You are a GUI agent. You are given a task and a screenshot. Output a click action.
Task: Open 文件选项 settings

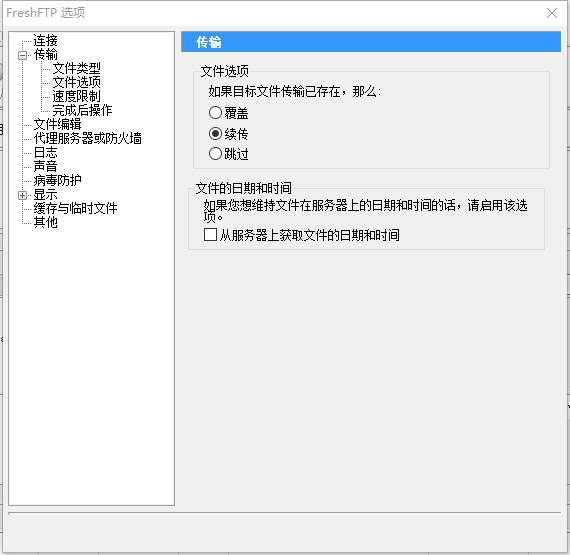tap(76, 82)
